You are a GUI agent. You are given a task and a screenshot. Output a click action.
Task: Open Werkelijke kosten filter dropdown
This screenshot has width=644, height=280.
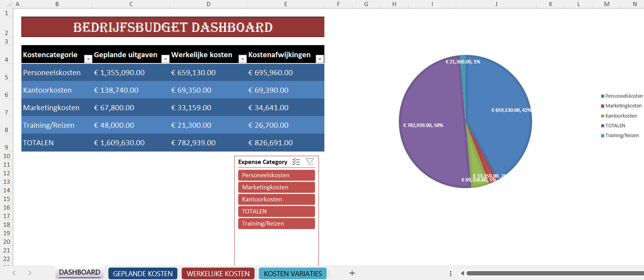tap(242, 59)
